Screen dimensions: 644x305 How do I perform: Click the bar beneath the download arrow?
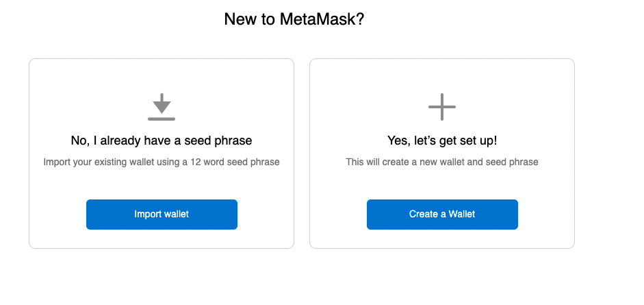[162, 119]
